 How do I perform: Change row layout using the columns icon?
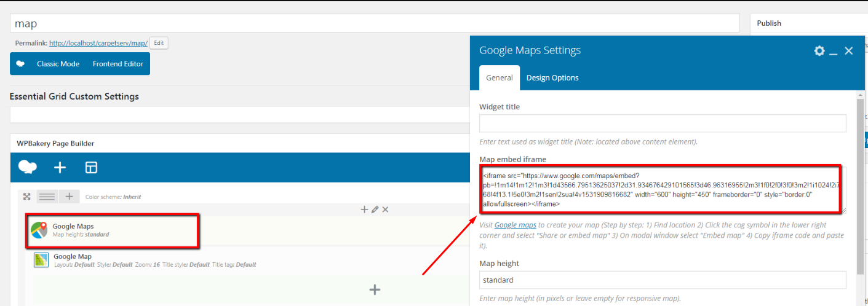[x=47, y=197]
